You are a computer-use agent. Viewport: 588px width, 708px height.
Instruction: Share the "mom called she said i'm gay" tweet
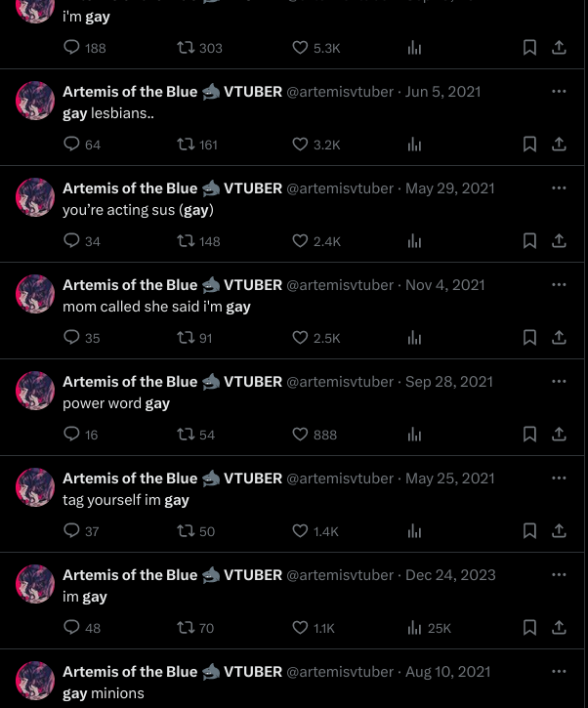559,338
